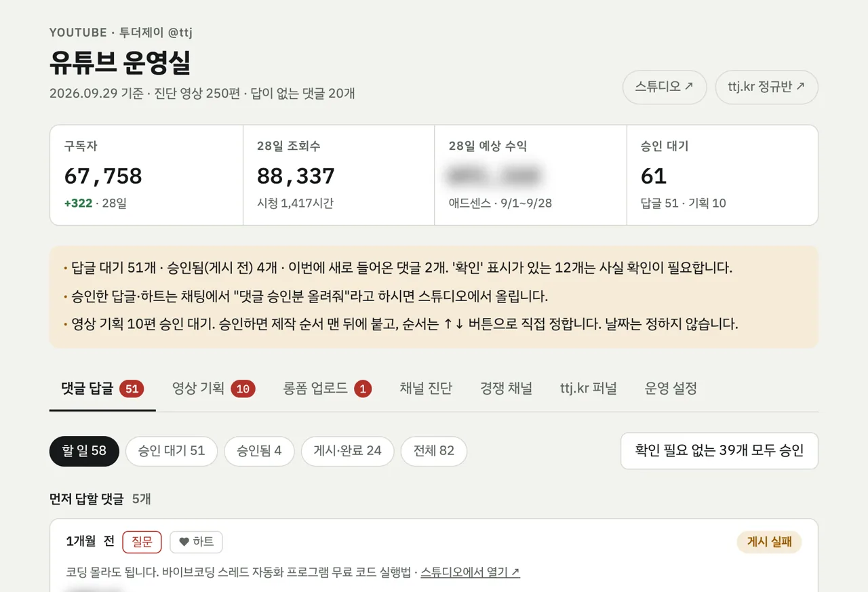Viewport: 868px width, 592px height.
Task: Click the video title starting 코딩 몰라도 됩니다
Action: point(239,572)
